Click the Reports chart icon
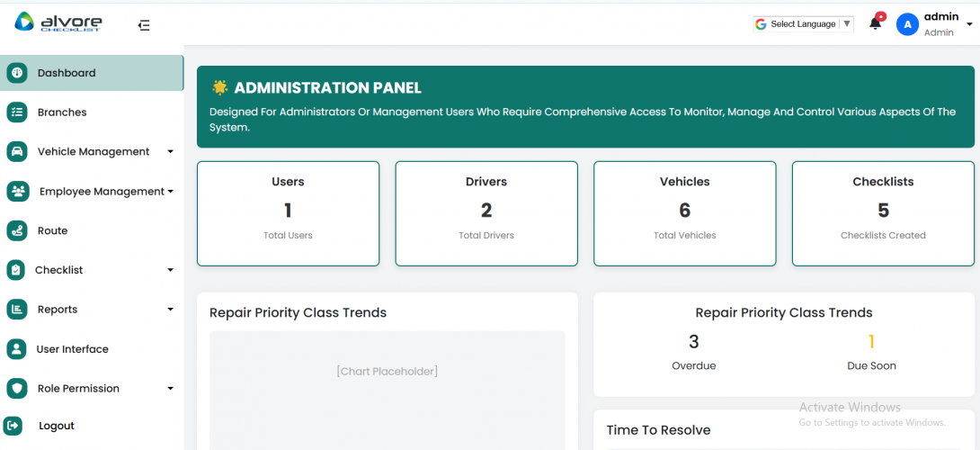Screen dimensions: 980x450 click(17, 310)
